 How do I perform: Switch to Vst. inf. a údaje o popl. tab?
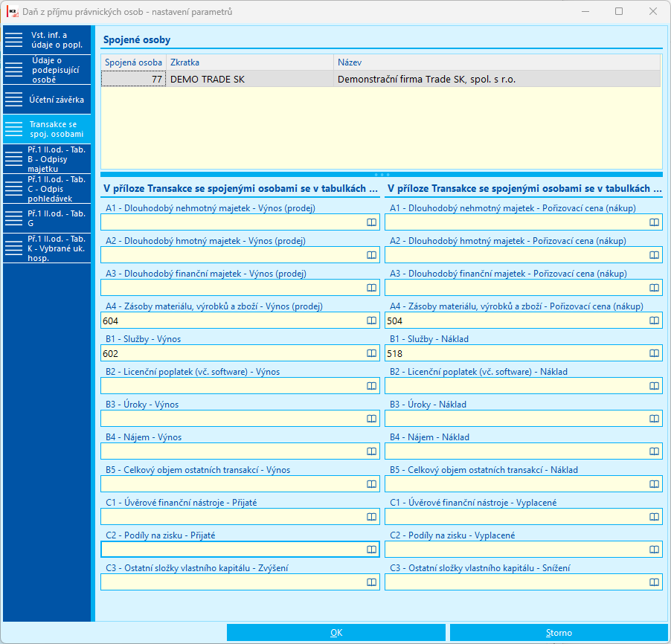(47, 40)
